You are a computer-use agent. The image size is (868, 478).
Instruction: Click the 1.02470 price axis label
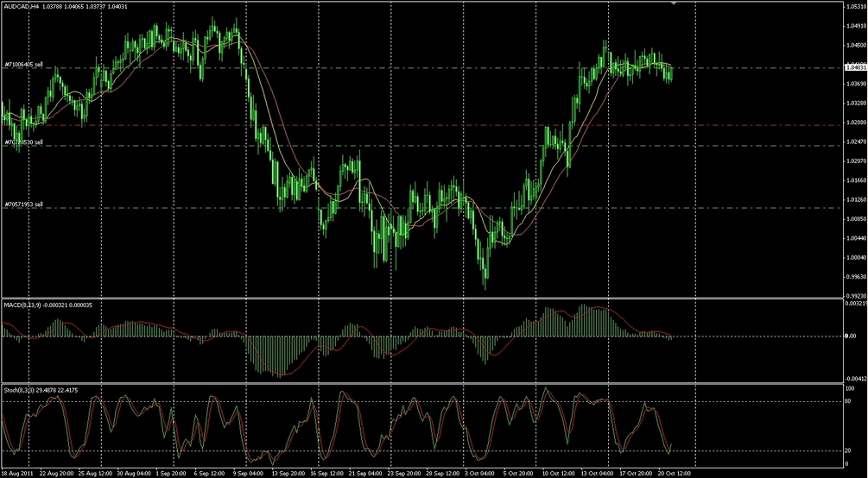click(x=855, y=142)
